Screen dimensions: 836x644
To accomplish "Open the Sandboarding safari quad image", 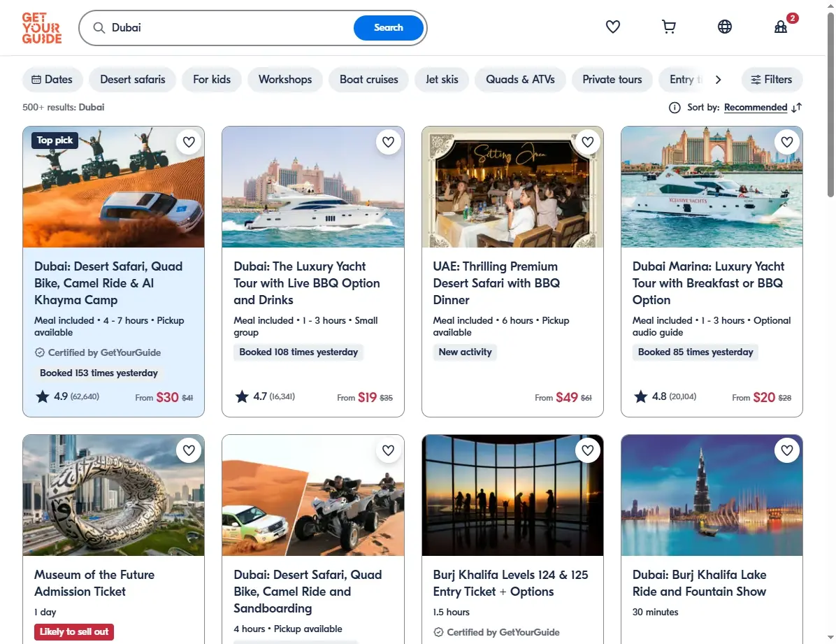I will point(313,495).
